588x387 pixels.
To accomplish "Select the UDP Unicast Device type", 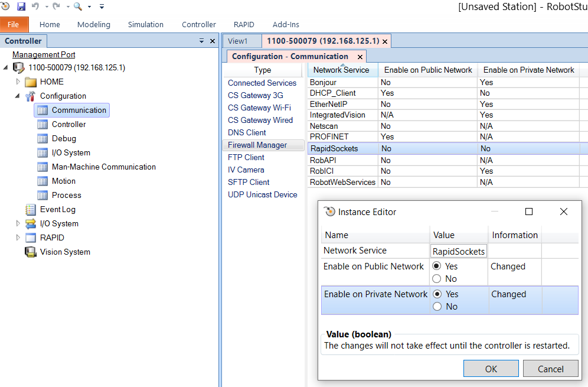I will [x=263, y=194].
